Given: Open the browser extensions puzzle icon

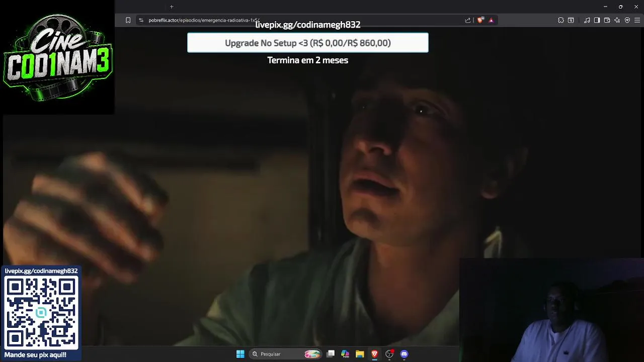Looking at the screenshot, I should tap(561, 20).
